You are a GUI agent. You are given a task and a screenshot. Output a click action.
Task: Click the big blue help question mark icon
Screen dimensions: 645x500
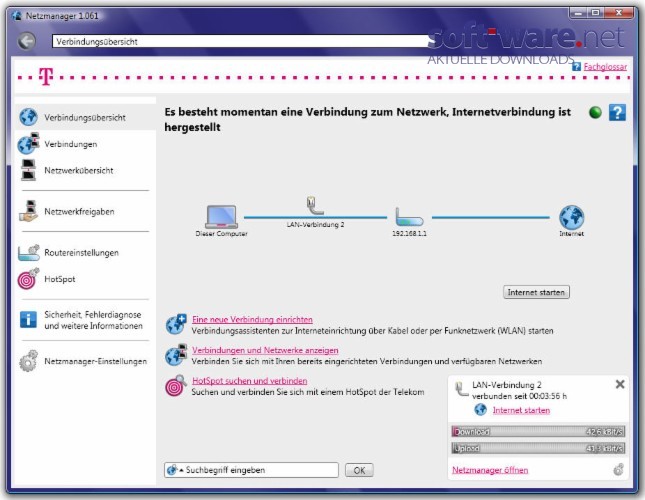pos(617,112)
